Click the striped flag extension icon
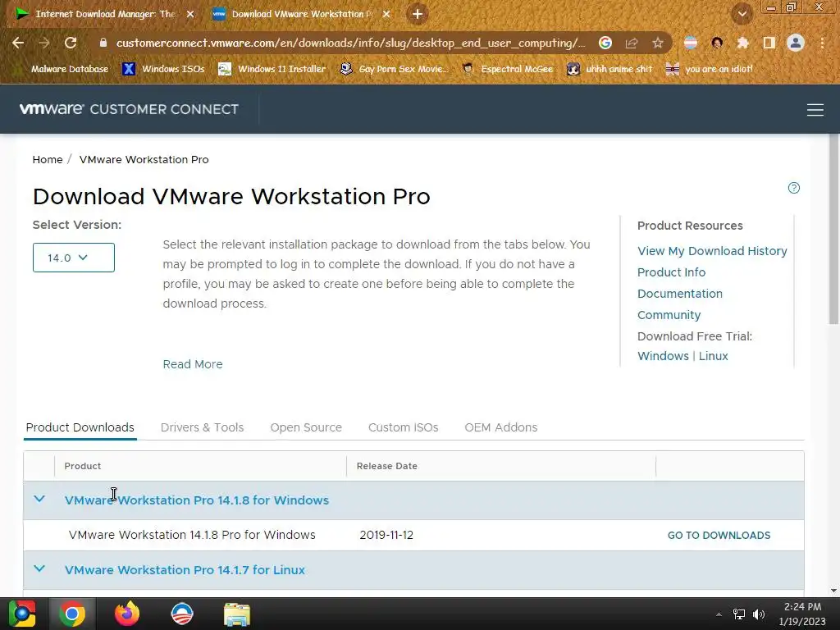The height and width of the screenshot is (630, 840). tap(691, 43)
